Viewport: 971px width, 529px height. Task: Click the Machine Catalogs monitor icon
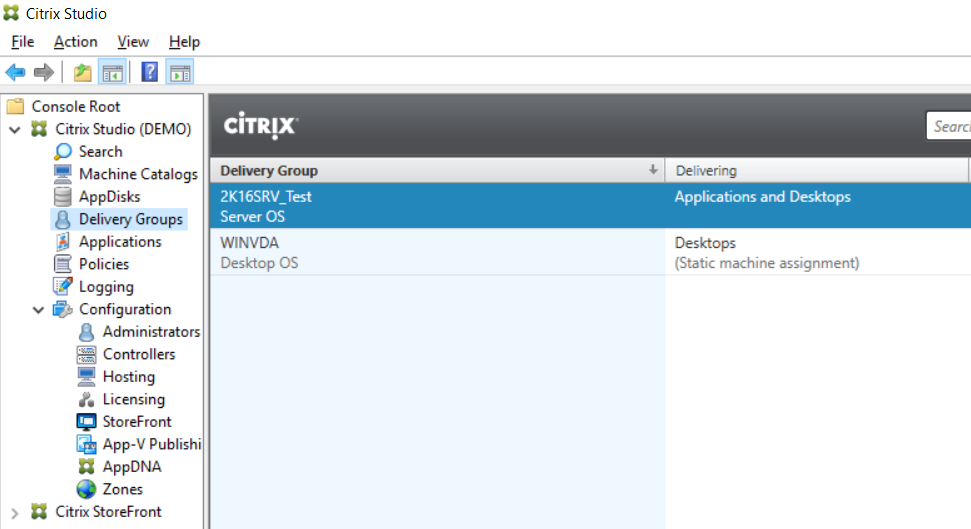63,174
